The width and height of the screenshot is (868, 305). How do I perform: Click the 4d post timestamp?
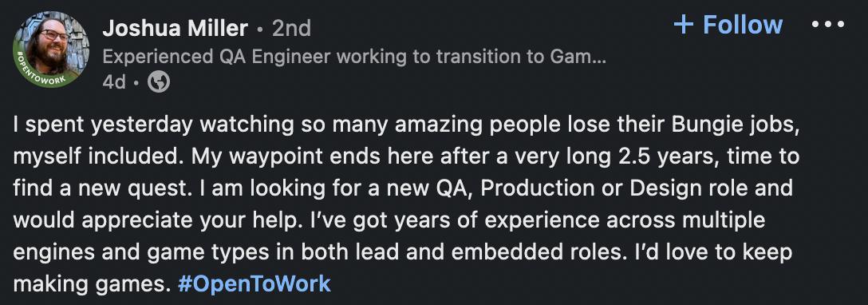[114, 82]
